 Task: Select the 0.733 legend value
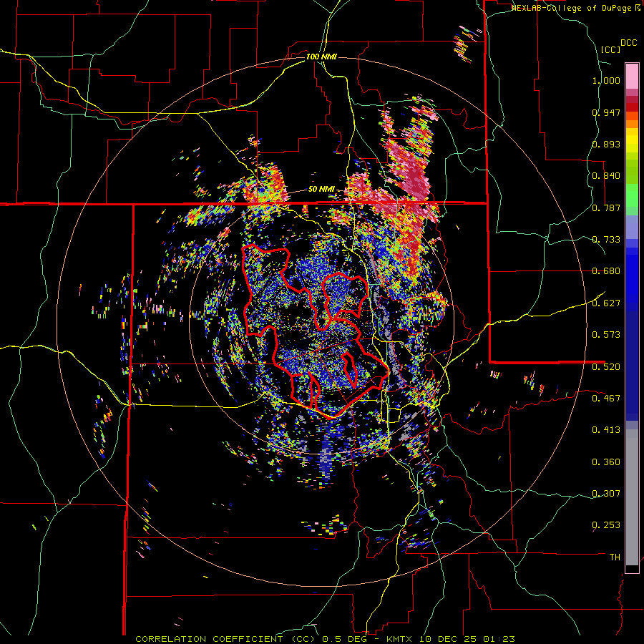(x=606, y=240)
